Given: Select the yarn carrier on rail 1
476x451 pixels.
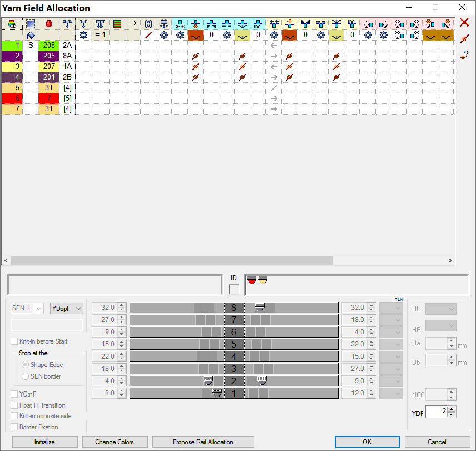Looking at the screenshot, I should click(x=217, y=393).
